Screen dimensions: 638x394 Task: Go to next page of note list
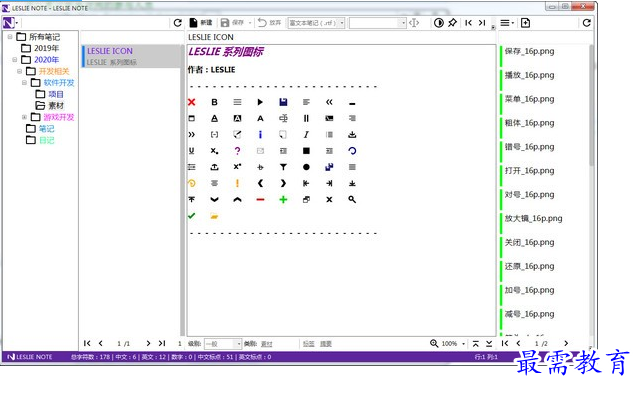[x=148, y=343]
